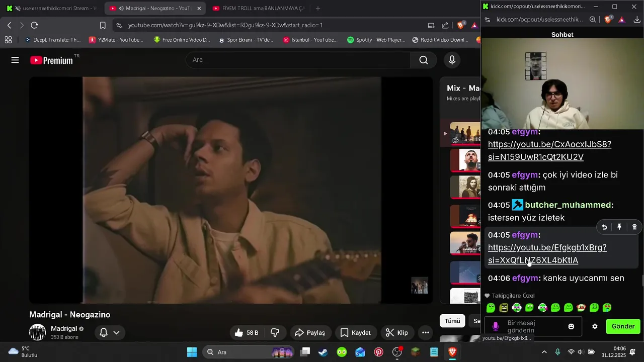Select the 'Tümü' filter chip
The height and width of the screenshot is (362, 644).
coord(452,321)
